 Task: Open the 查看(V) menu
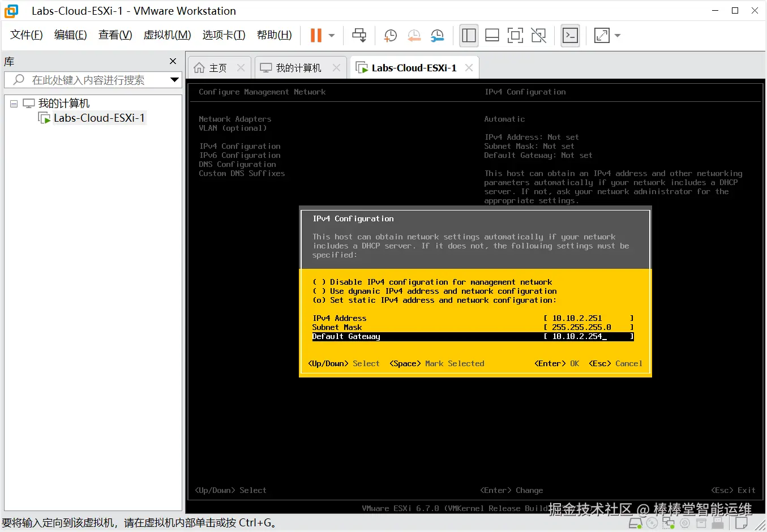pyautogui.click(x=115, y=35)
